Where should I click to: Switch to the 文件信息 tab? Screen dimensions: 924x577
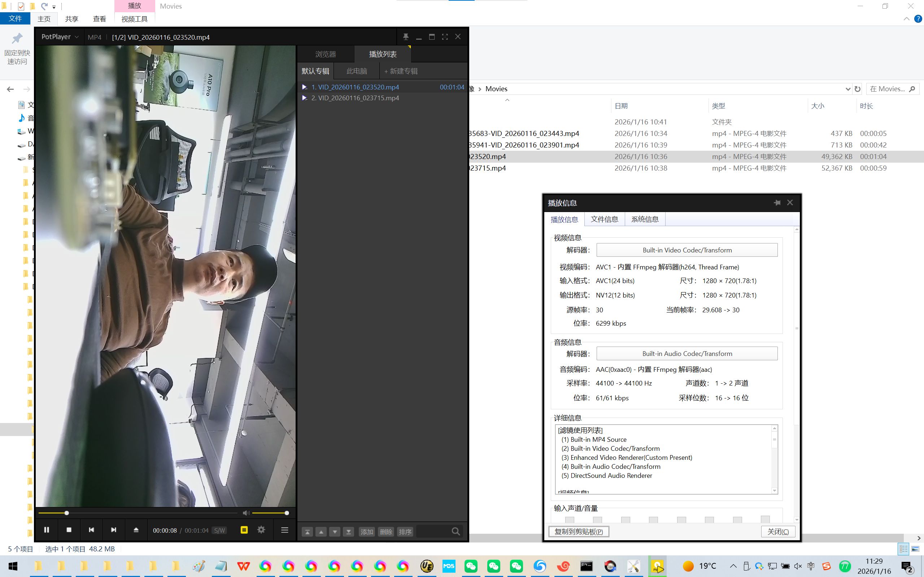(605, 219)
